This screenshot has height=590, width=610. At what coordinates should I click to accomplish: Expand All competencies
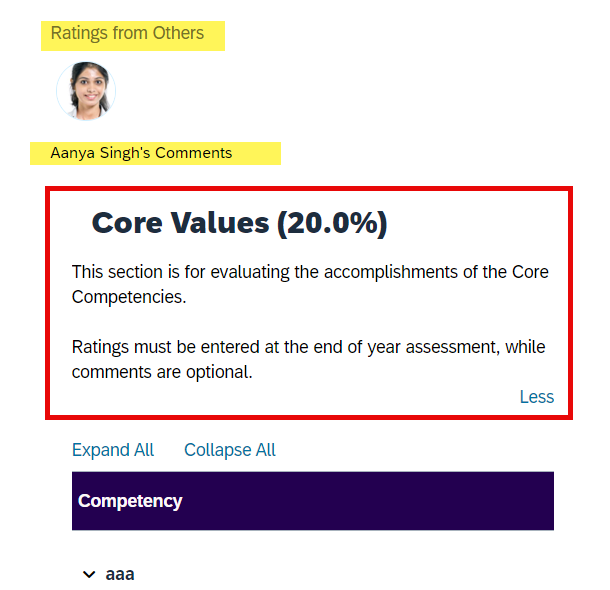pos(113,450)
